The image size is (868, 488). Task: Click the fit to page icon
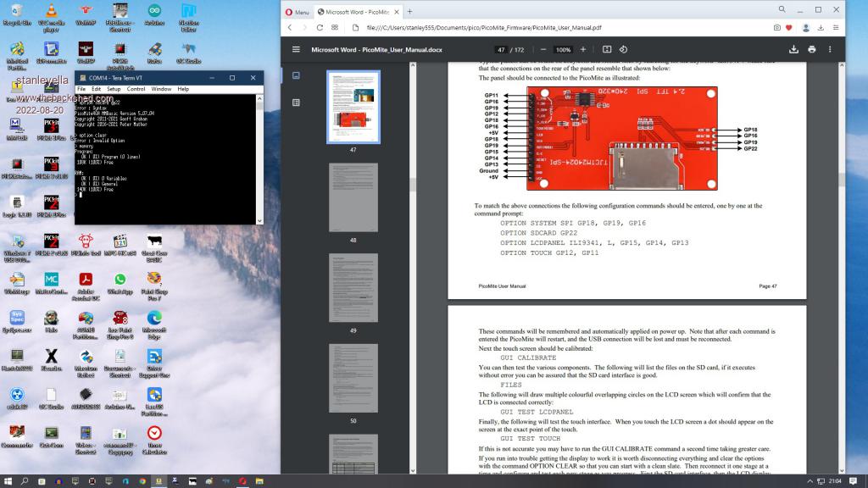608,50
